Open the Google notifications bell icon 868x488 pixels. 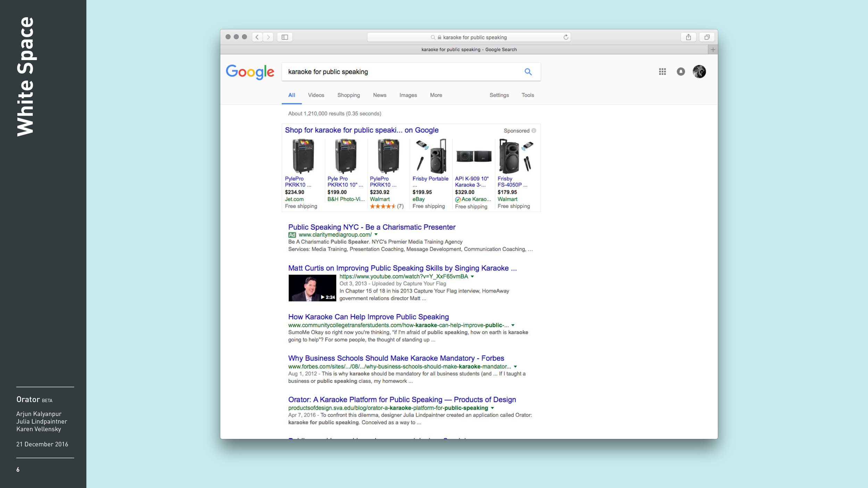681,71
